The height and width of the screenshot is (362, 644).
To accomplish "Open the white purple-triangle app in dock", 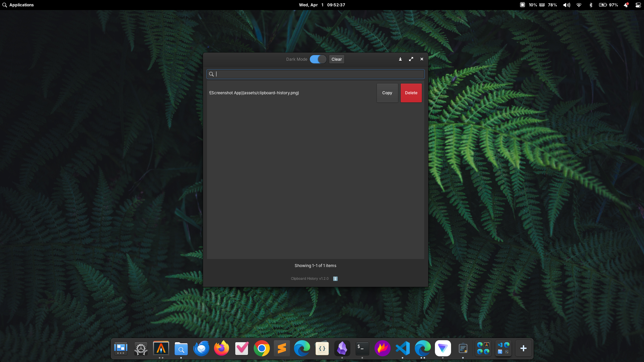I will click(443, 349).
